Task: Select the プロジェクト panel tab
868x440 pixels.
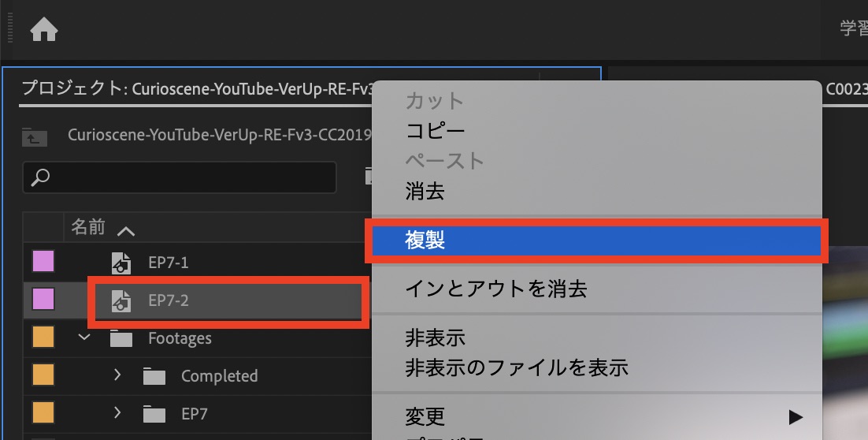Action: (196, 88)
